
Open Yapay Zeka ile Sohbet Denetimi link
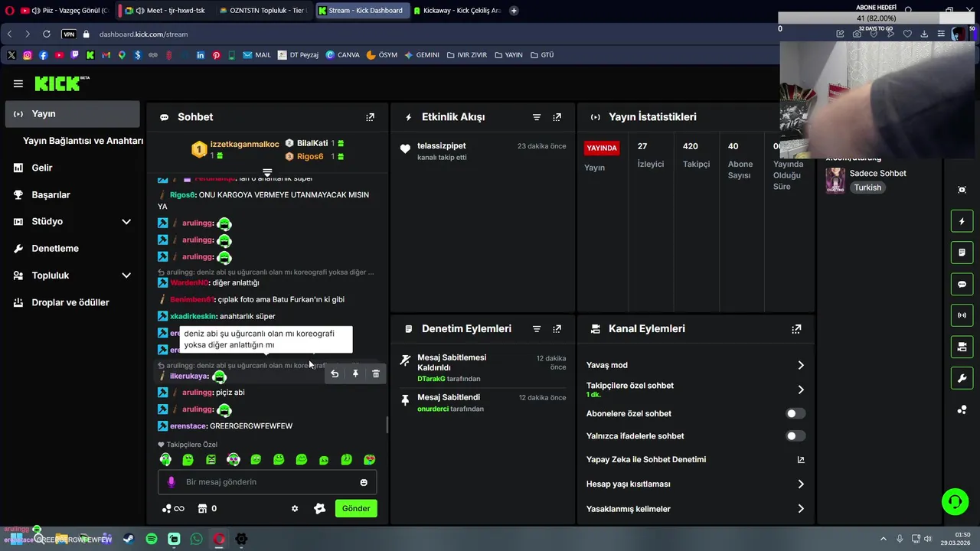[x=695, y=460]
